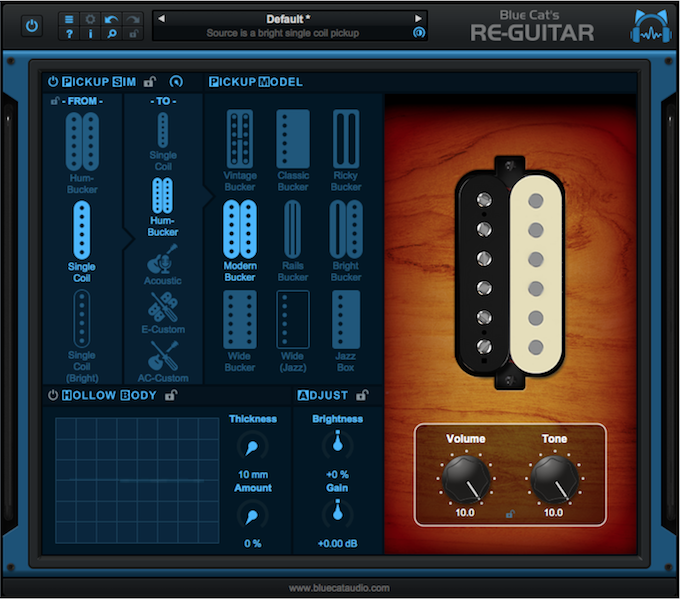The image size is (680, 600).
Task: Go to the next preset arrow
Action: tap(418, 19)
